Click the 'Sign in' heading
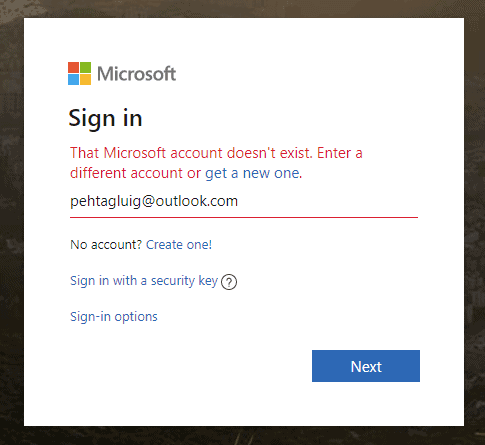The width and height of the screenshot is (485, 445). point(105,119)
